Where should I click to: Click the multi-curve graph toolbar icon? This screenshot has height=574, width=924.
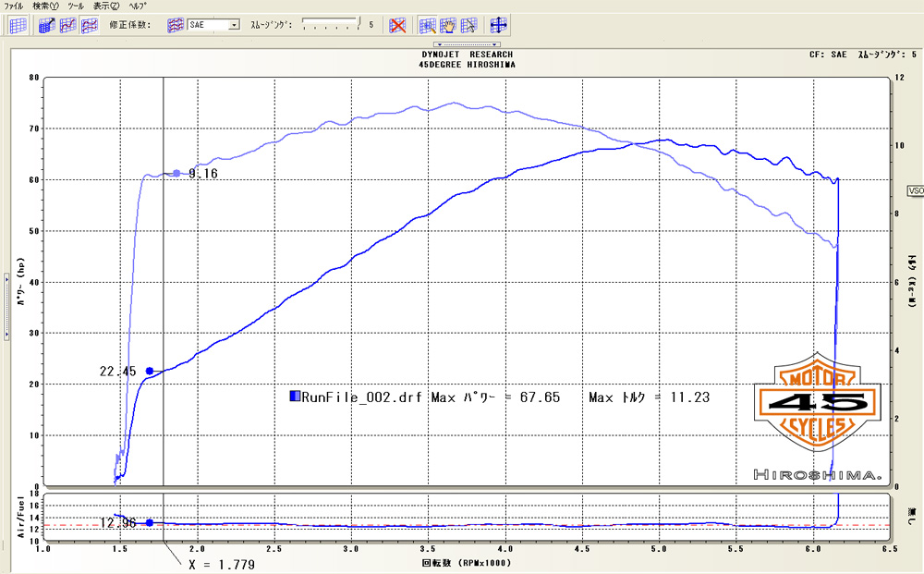pyautogui.click(x=90, y=26)
